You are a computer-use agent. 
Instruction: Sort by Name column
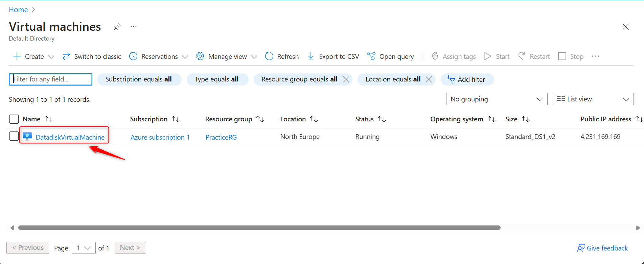point(37,119)
